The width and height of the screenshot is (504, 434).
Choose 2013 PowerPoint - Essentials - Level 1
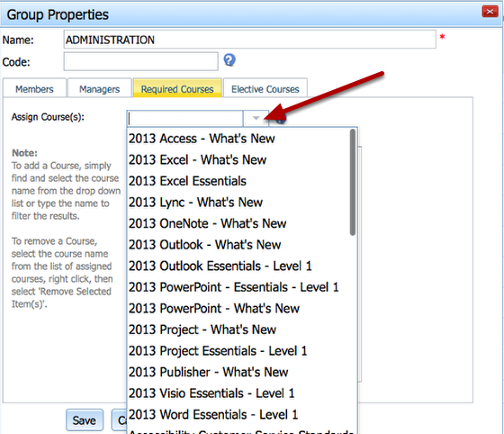click(x=238, y=287)
